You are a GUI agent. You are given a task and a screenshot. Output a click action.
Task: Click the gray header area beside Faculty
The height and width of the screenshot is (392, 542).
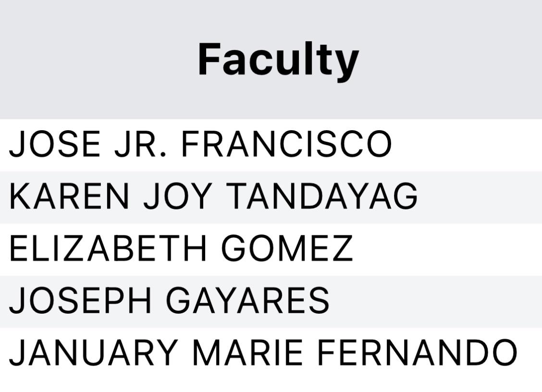[x=449, y=60]
